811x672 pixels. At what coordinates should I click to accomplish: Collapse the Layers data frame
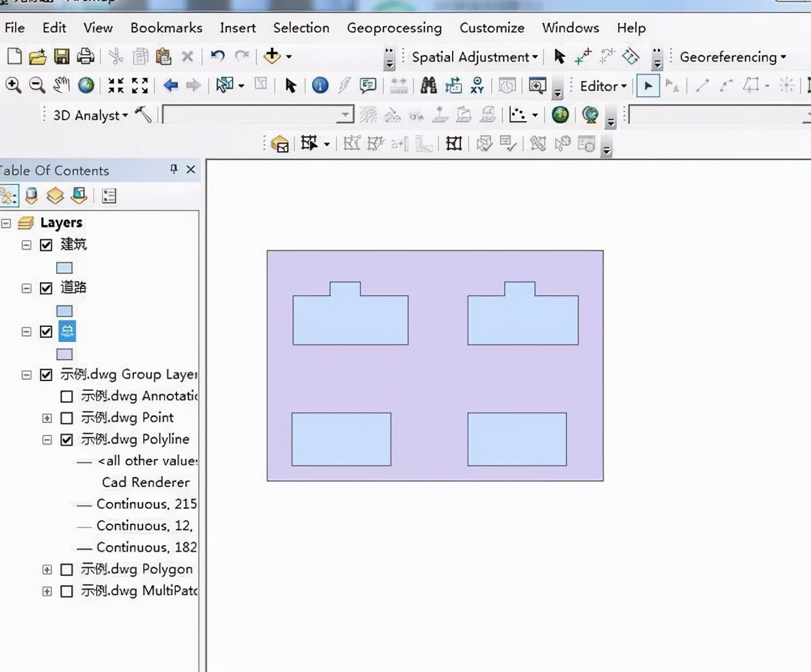(x=6, y=224)
